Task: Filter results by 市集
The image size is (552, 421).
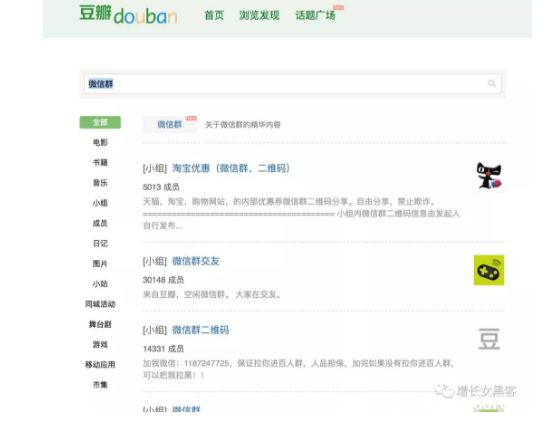Action: (x=100, y=385)
